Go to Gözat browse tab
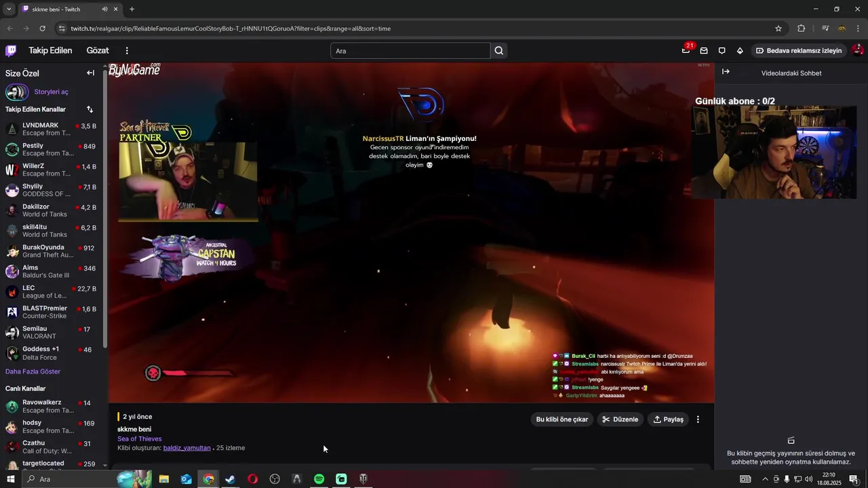The height and width of the screenshot is (488, 868). (98, 51)
